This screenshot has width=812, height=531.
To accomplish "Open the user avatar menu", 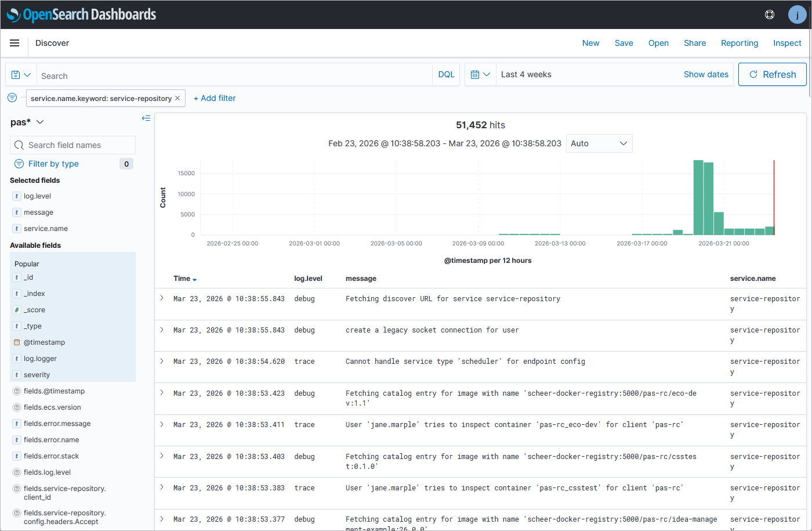I will [x=797, y=15].
